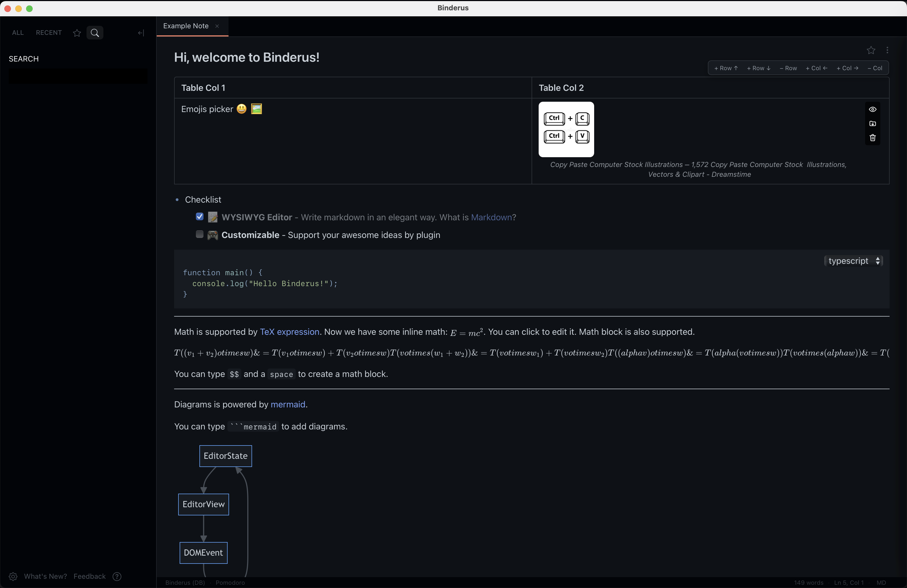Click the Pomodoro status bar item

pos(230,583)
